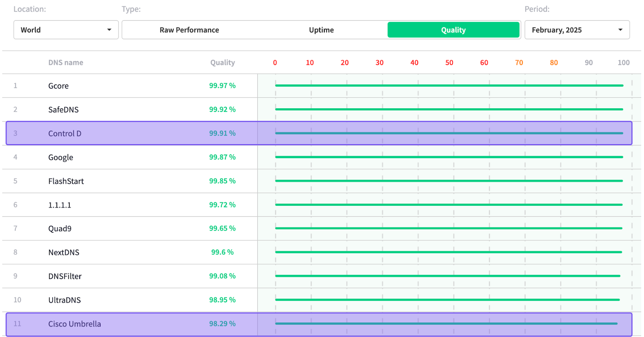
Task: Click the DNSFilter DNS name
Action: pyautogui.click(x=65, y=276)
